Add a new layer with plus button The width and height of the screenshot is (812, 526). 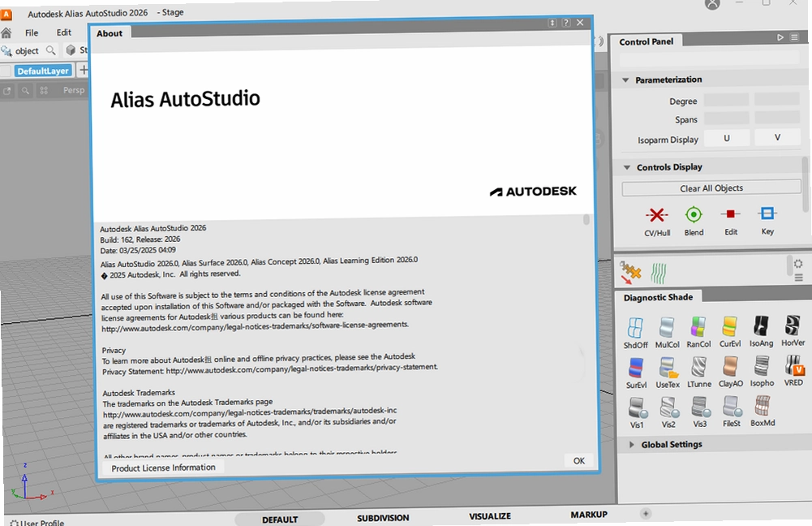[83, 70]
